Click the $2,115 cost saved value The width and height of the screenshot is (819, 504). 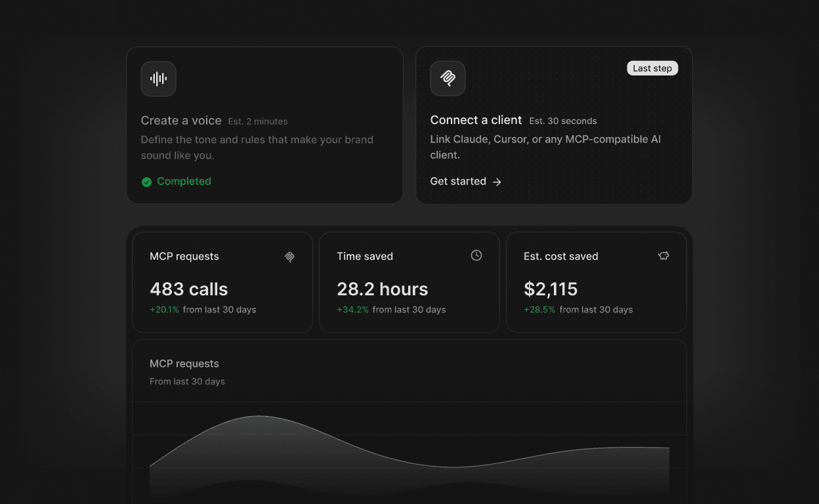(x=551, y=289)
